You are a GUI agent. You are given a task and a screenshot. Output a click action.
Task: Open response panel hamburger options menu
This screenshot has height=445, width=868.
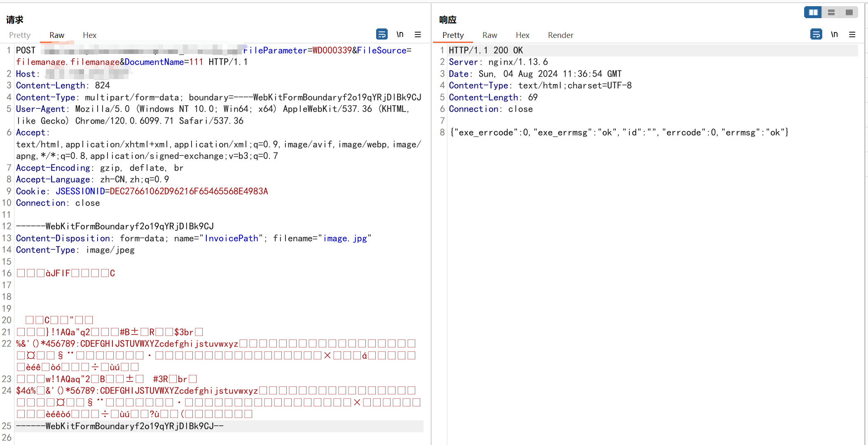pos(852,34)
